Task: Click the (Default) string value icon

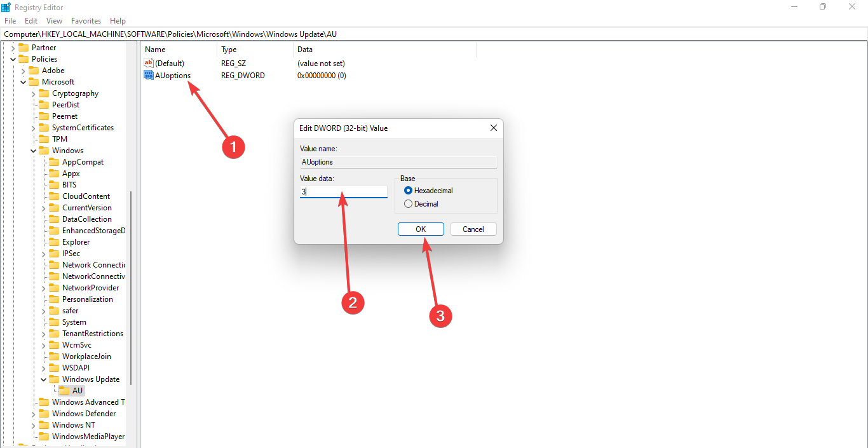Action: point(149,64)
